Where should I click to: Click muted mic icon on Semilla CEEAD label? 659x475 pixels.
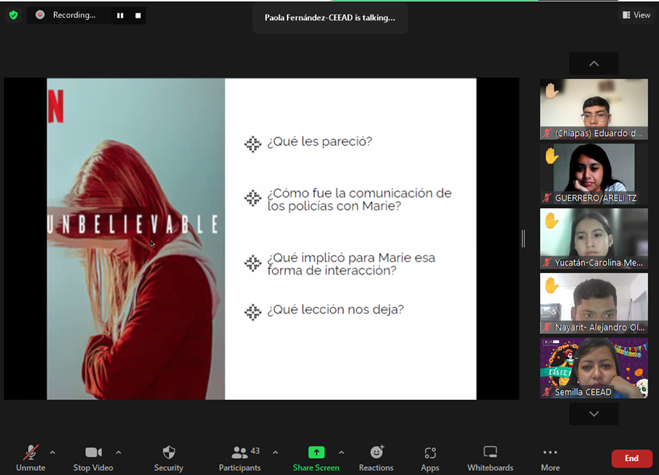pos(547,392)
